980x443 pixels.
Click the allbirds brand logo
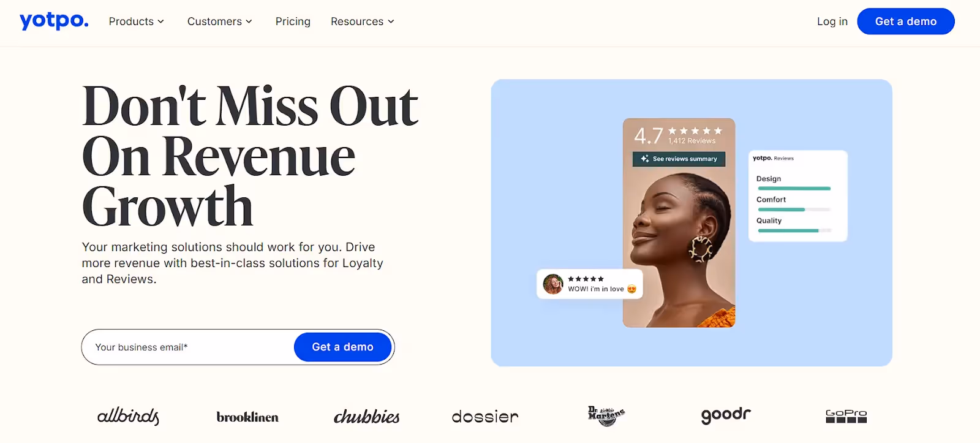[128, 417]
